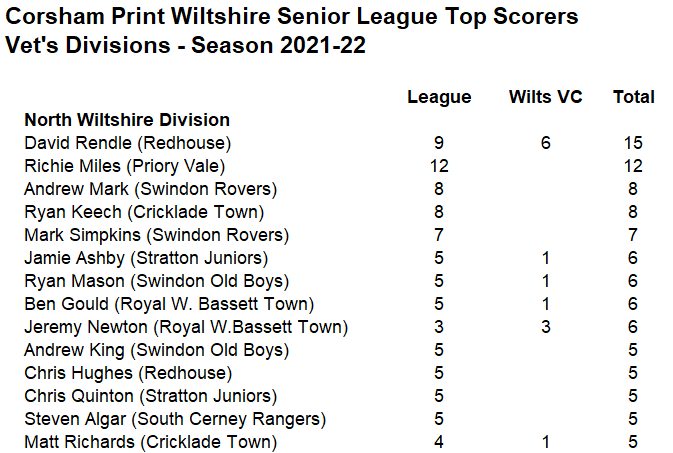The width and height of the screenshot is (673, 453).
Task: Select Richie Miles (Priory Vale) entry
Action: tap(124, 166)
